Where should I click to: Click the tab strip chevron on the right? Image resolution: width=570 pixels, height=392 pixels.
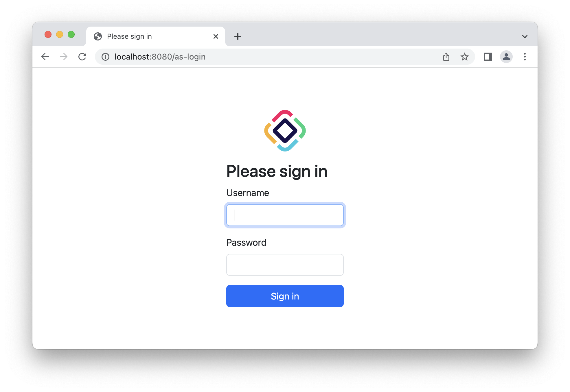[x=525, y=36]
